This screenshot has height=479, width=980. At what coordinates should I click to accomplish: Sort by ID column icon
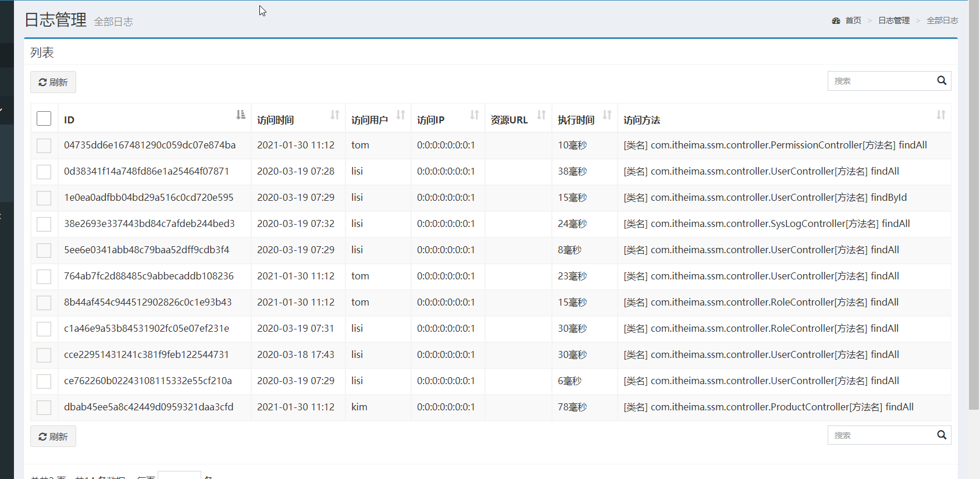[x=241, y=115]
